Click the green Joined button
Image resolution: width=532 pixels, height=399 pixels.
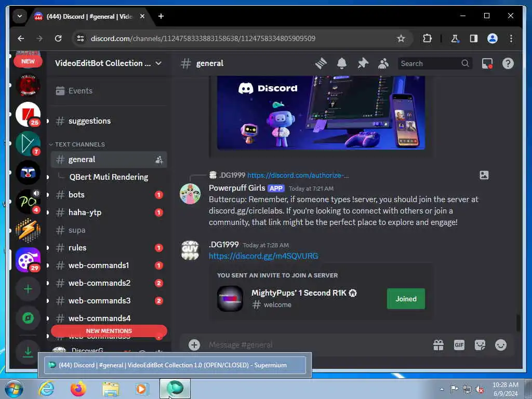coord(406,299)
